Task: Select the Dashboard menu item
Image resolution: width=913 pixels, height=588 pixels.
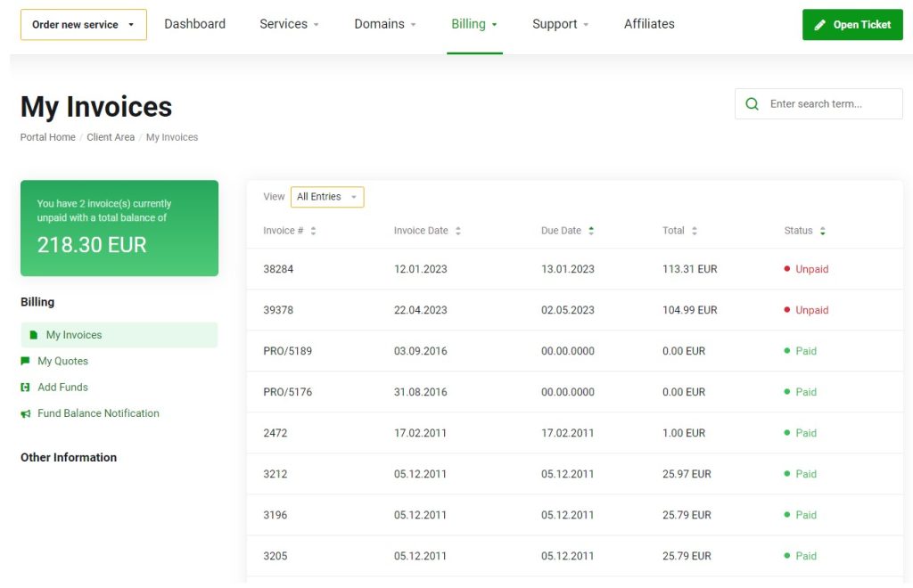Action: click(x=195, y=24)
